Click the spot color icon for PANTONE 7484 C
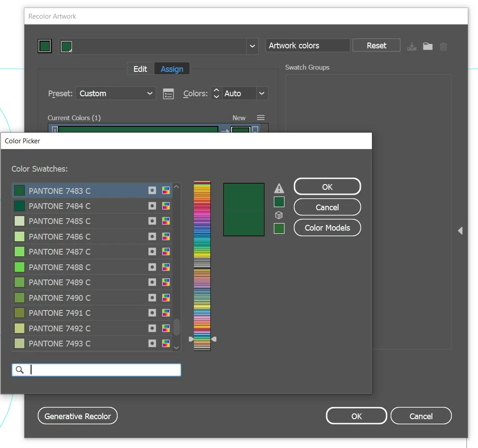The height and width of the screenshot is (448, 478). [x=152, y=206]
